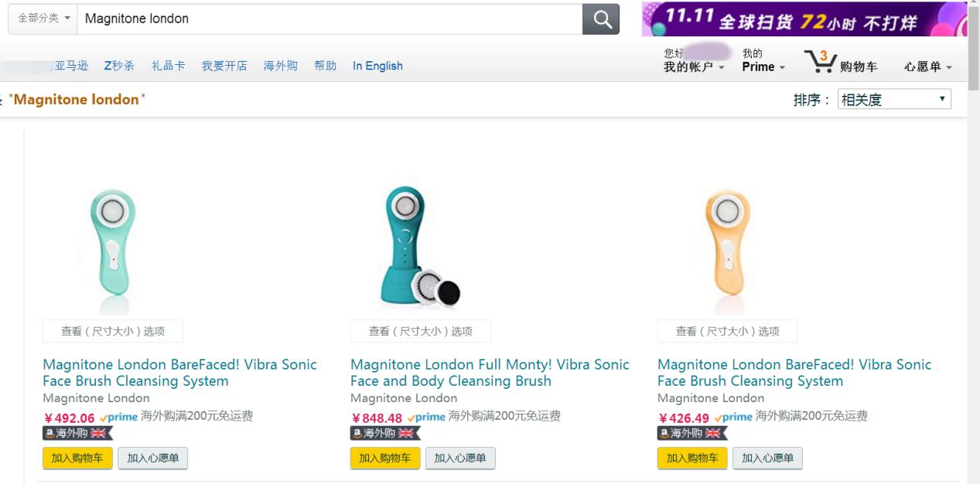Expand the 我的帐户 account menu
The image size is (980, 484).
(694, 66)
